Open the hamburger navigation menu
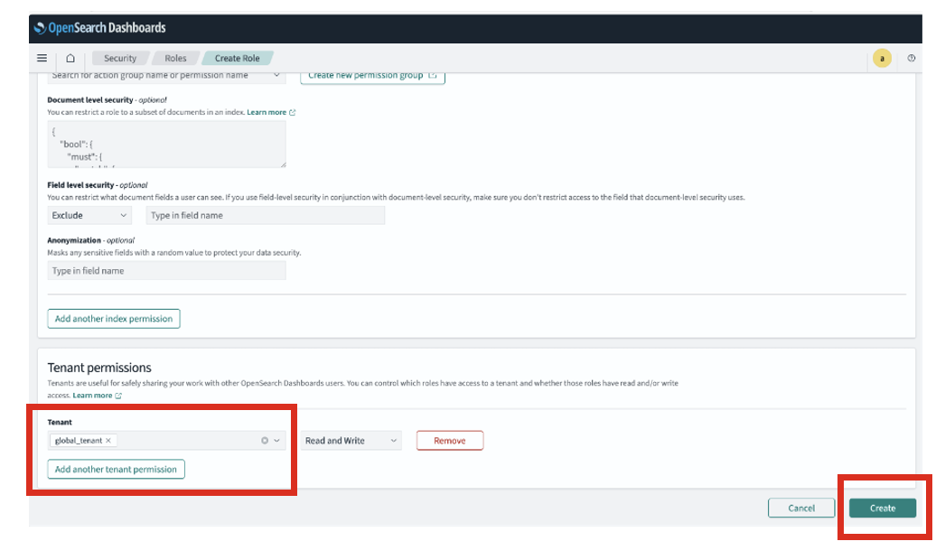This screenshot has width=945, height=560. pyautogui.click(x=42, y=58)
